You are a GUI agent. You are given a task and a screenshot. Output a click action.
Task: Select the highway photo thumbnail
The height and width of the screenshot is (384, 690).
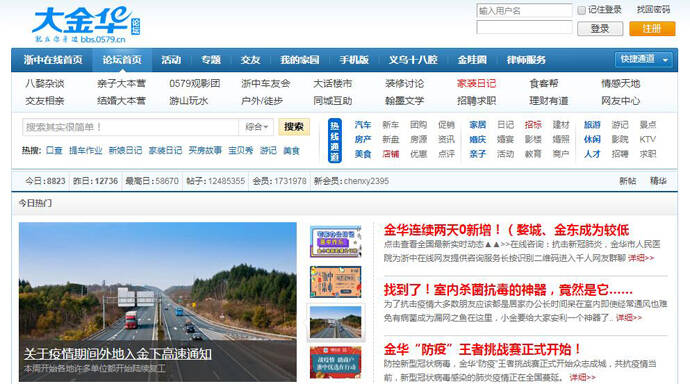click(x=335, y=322)
